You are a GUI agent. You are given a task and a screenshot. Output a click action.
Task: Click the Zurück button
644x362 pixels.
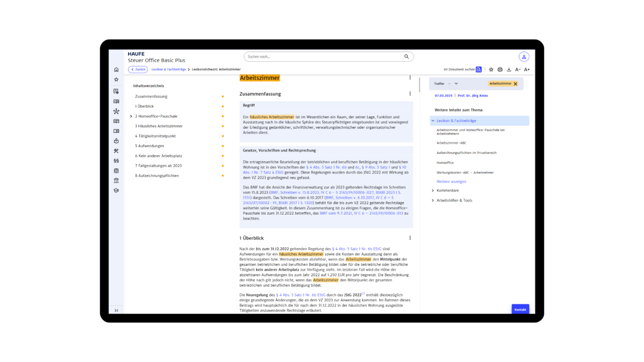(x=138, y=69)
